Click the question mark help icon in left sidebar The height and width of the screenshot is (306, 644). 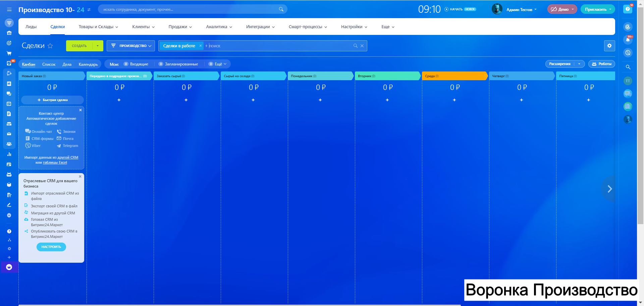coord(9,231)
